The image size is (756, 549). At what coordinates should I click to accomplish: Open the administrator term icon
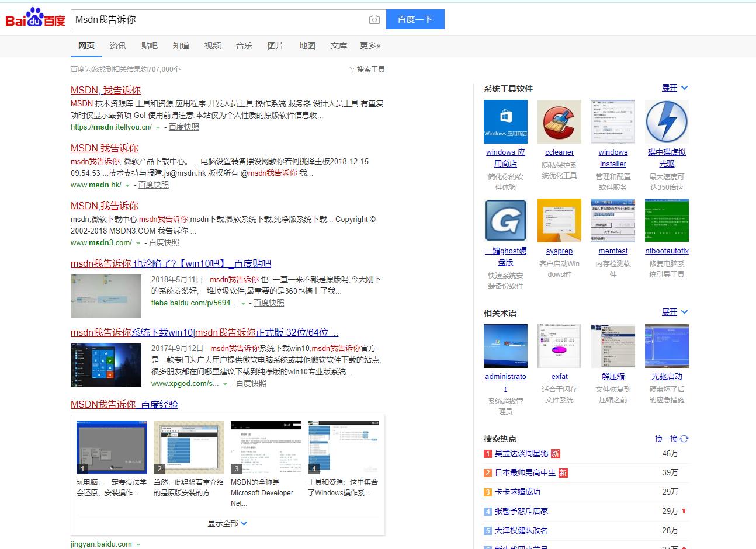tap(505, 346)
